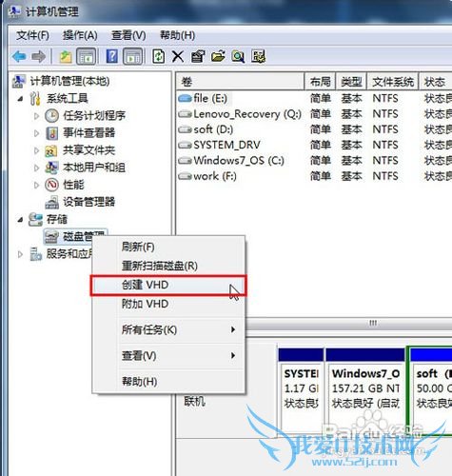Expand the 本地用户和组 node arrow

36,168
